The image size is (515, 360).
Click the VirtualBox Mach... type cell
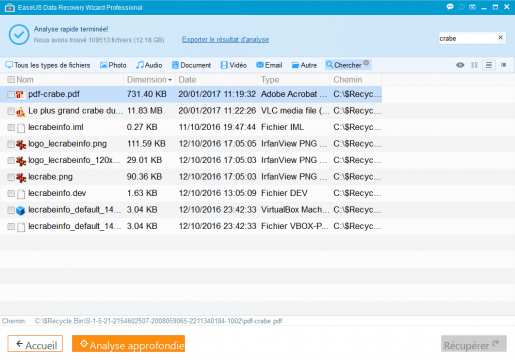pos(295,210)
